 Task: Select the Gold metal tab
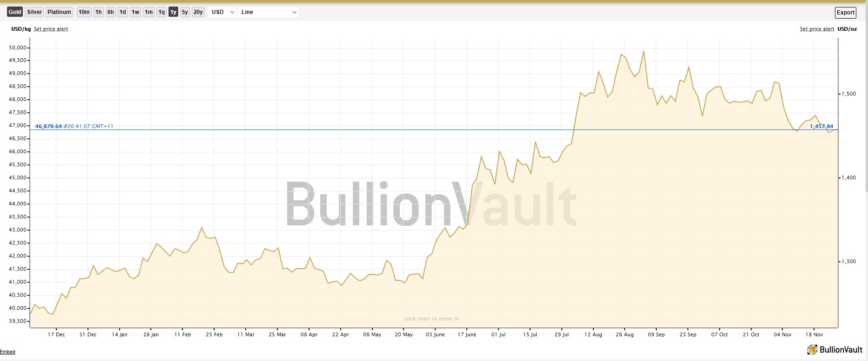[x=15, y=12]
